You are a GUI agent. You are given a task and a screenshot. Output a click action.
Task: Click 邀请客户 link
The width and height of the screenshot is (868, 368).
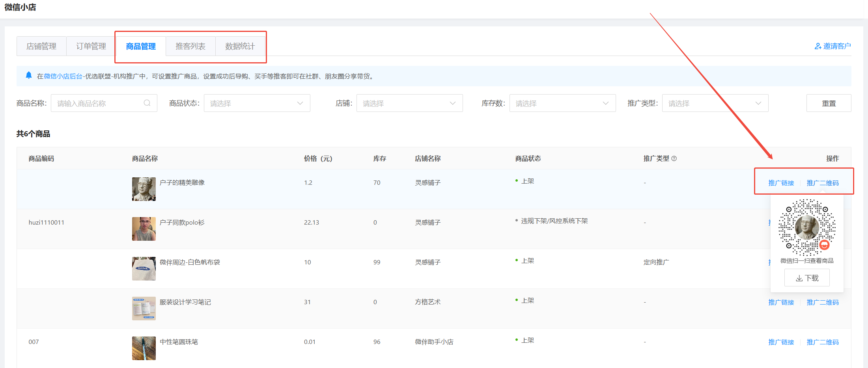click(833, 46)
